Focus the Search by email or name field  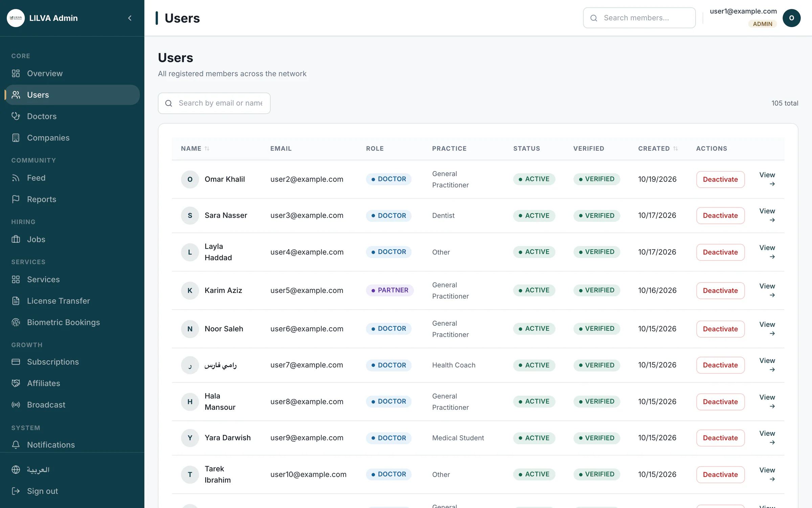tap(214, 103)
